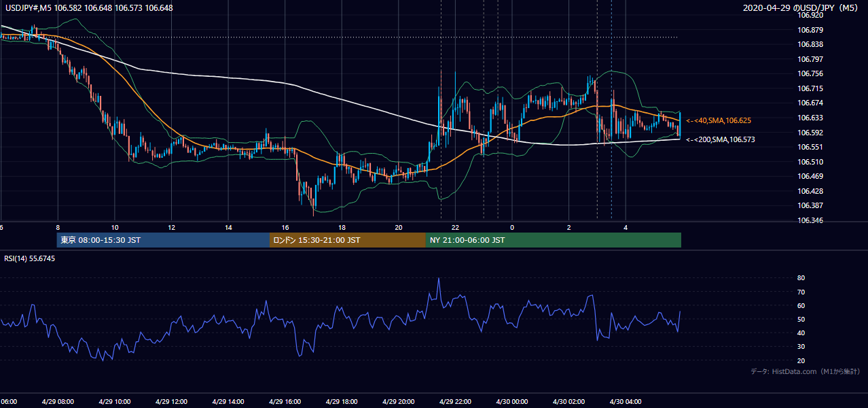Click price axis value 106.920
The width and height of the screenshot is (868, 408).
click(810, 15)
